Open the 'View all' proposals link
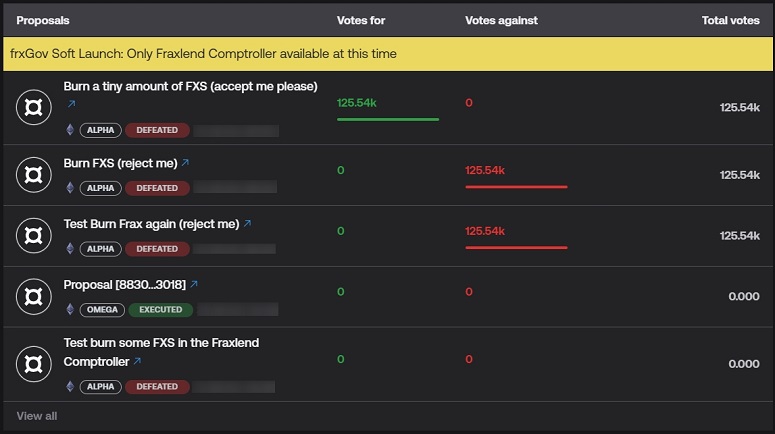 (37, 416)
